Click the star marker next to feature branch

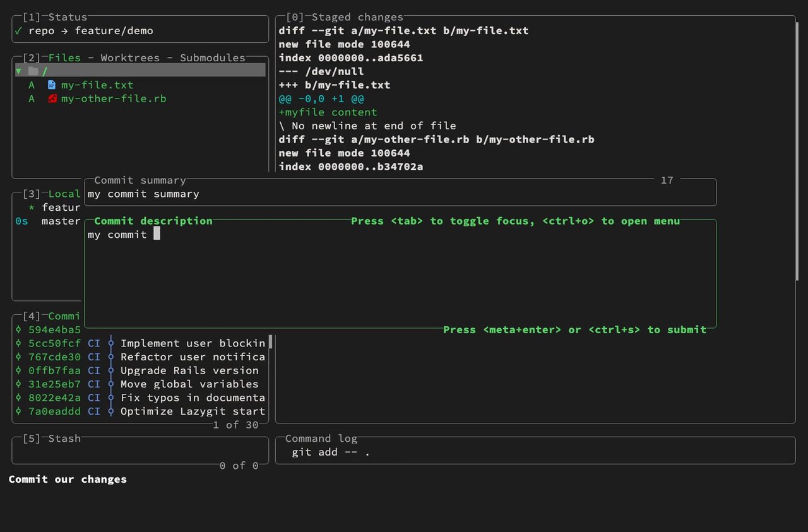click(32, 208)
